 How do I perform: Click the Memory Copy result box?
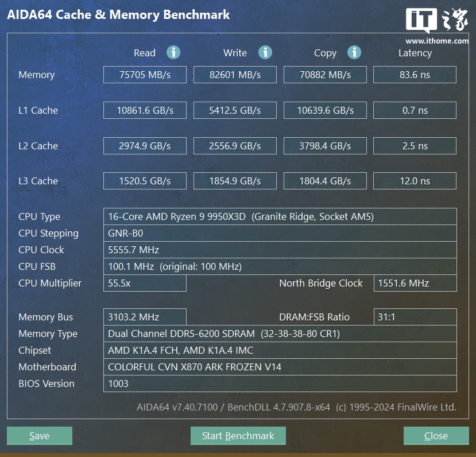[325, 75]
